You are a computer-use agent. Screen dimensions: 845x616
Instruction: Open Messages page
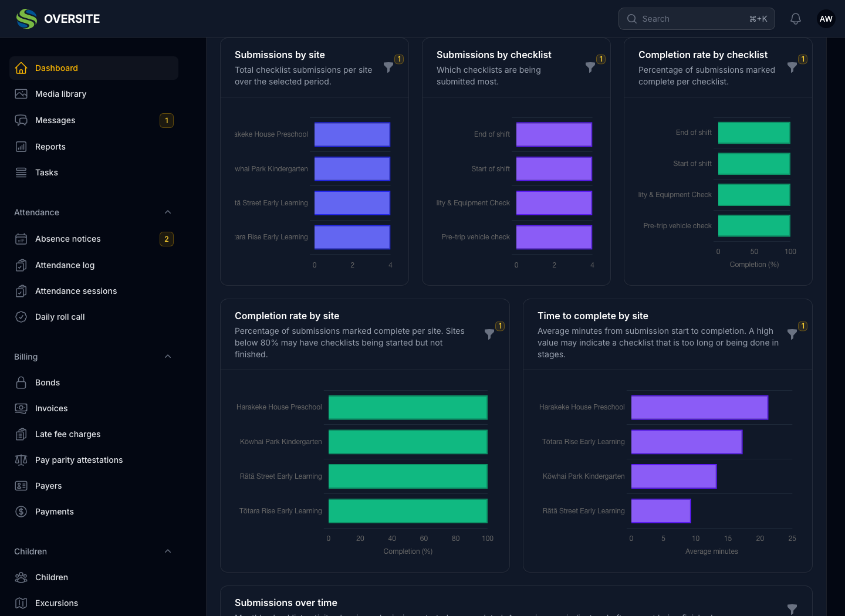coord(94,120)
